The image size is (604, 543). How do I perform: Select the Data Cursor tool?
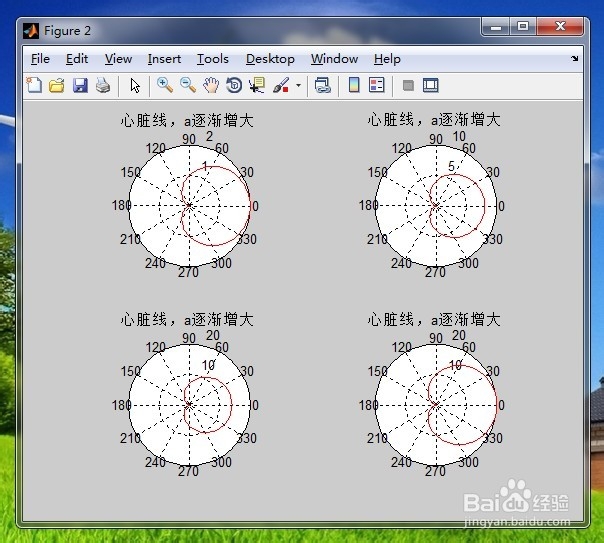(257, 85)
